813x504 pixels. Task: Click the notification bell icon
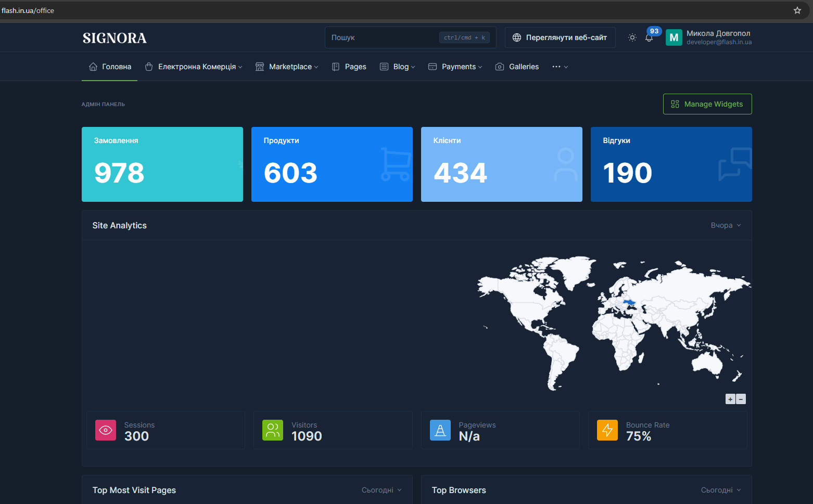click(649, 38)
